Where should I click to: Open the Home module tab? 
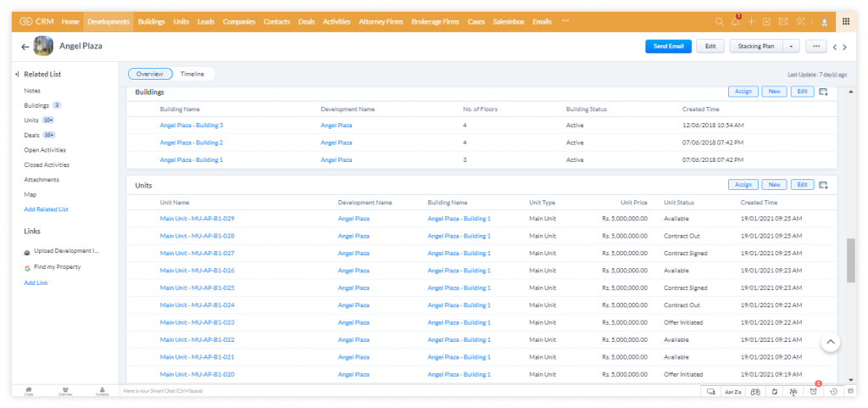70,21
